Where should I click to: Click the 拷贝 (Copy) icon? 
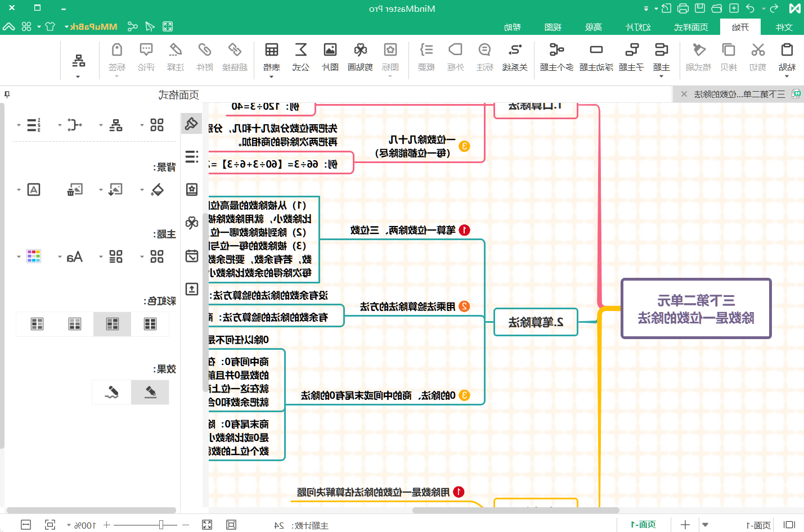click(x=729, y=49)
